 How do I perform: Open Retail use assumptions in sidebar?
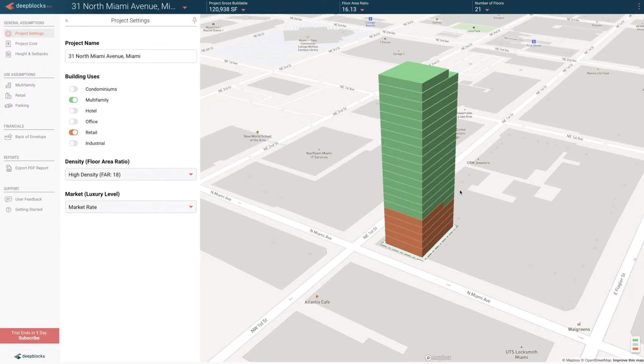tap(20, 95)
